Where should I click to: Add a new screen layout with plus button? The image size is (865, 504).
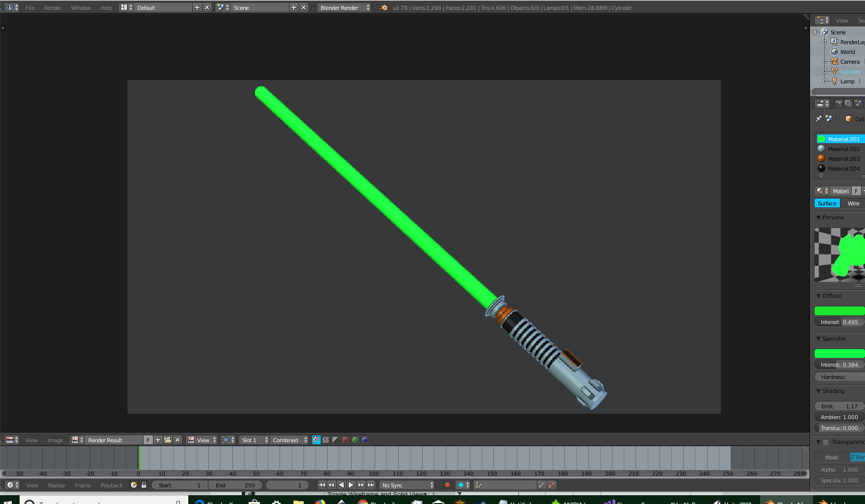[197, 8]
